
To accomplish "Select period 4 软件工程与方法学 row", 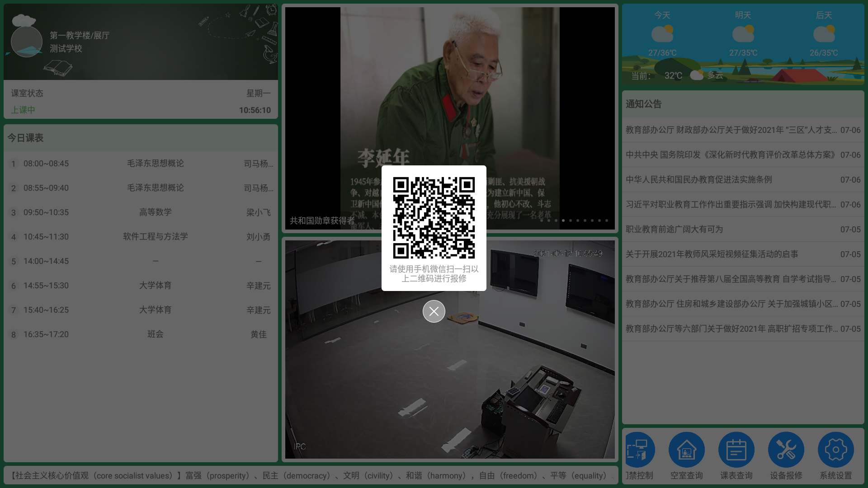I will (x=141, y=237).
